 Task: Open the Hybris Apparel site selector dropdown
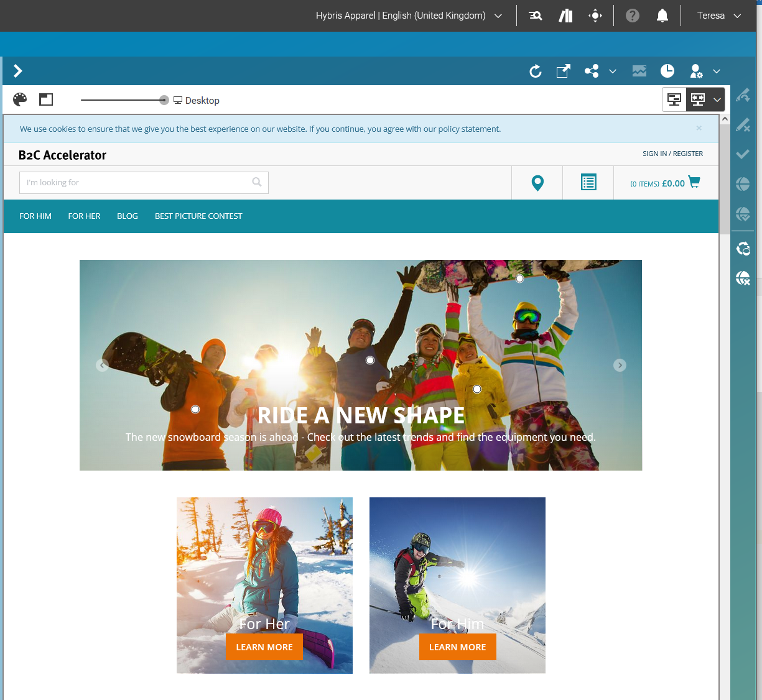[407, 15]
